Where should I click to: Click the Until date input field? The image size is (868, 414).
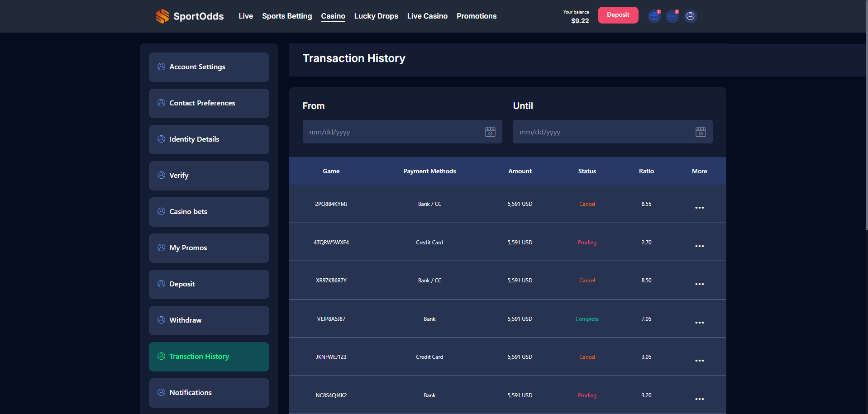(613, 132)
